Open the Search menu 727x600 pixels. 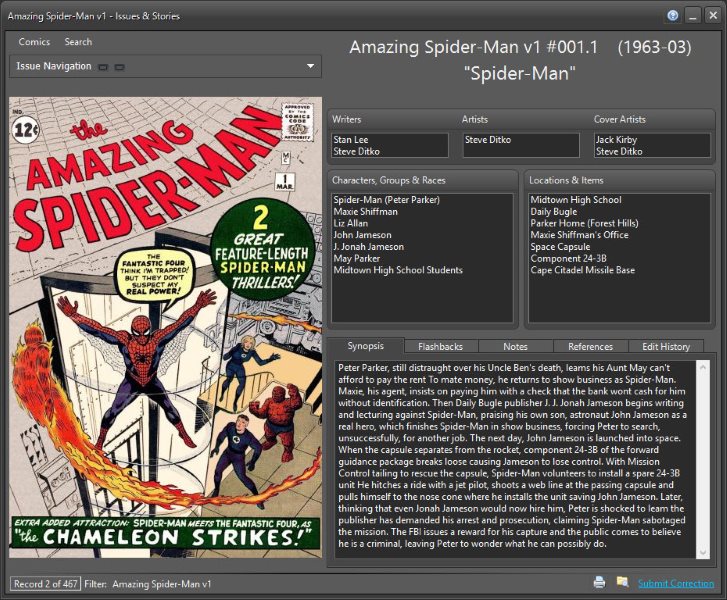[x=78, y=42]
